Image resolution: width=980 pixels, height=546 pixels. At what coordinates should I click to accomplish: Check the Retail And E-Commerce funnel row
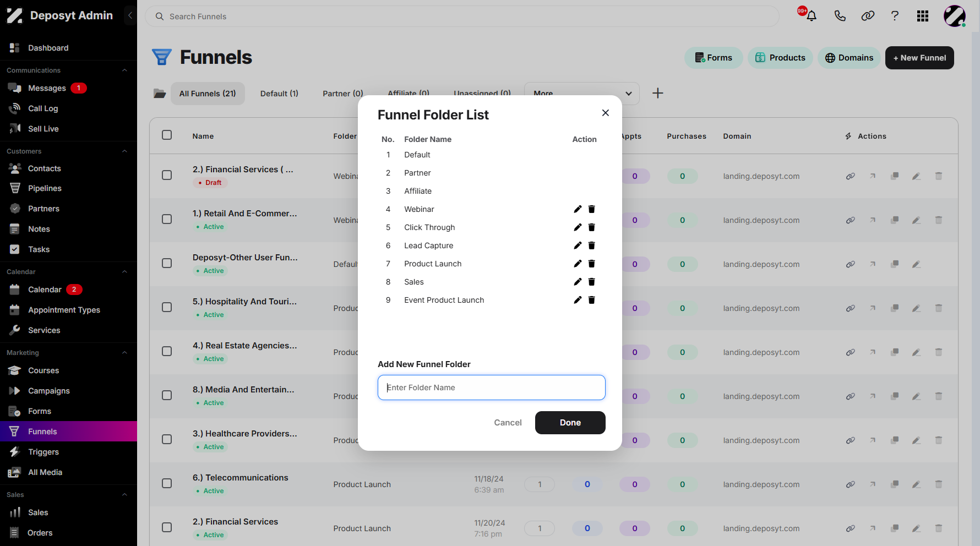(x=167, y=219)
